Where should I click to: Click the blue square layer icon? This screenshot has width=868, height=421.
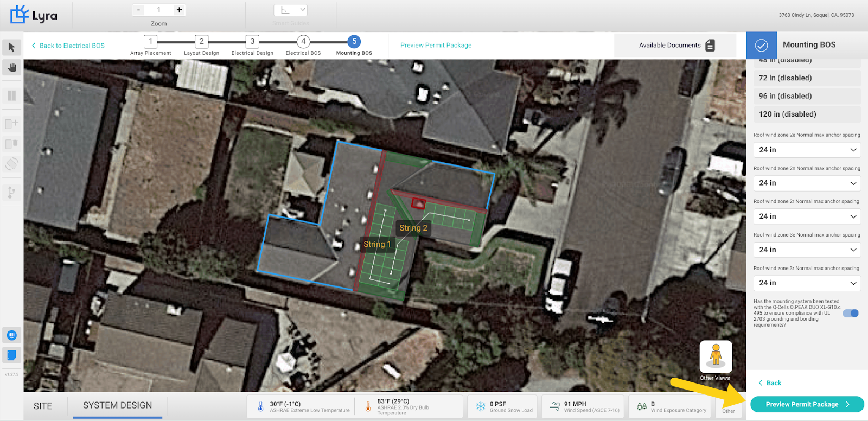[11, 355]
